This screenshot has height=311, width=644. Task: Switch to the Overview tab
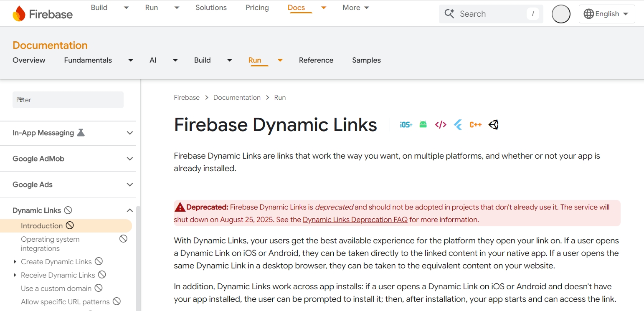[29, 60]
